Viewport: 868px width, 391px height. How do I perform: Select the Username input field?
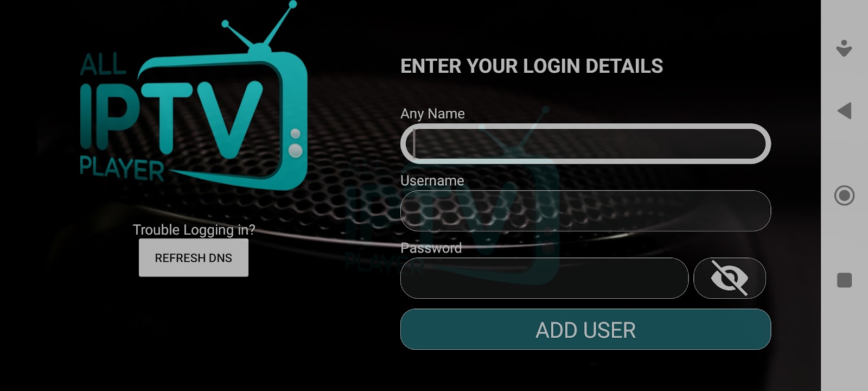coord(585,211)
